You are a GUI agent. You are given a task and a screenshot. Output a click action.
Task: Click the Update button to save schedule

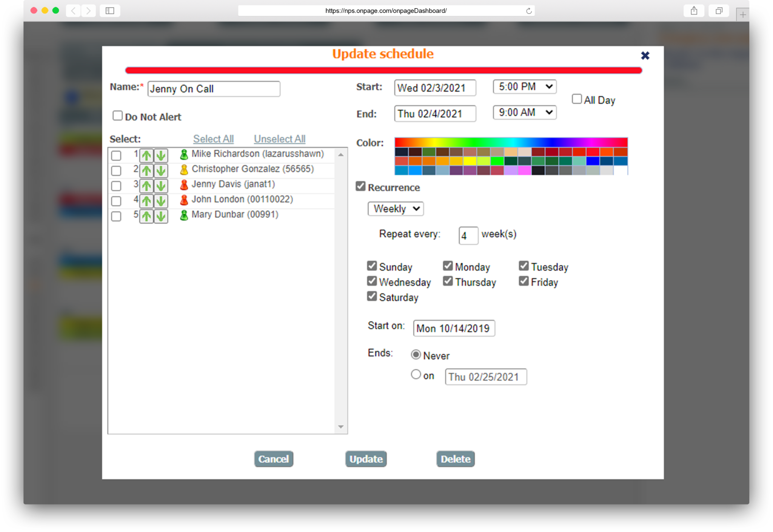(x=365, y=459)
